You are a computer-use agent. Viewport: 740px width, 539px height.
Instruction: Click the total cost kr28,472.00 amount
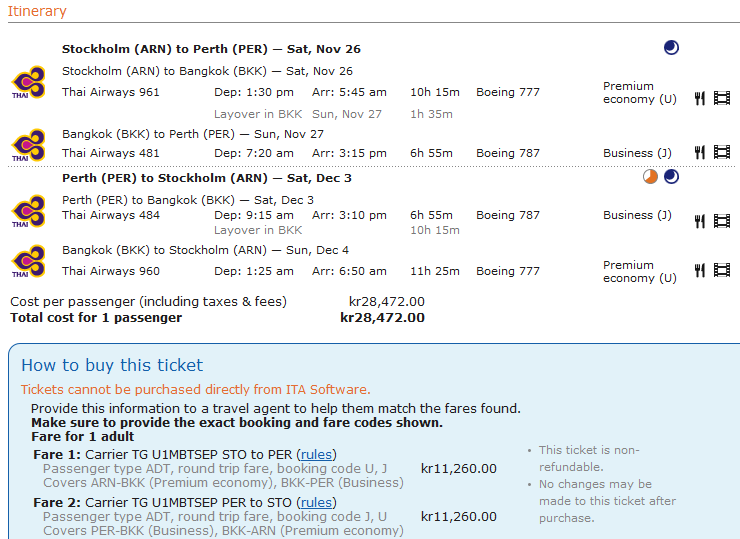[382, 318]
